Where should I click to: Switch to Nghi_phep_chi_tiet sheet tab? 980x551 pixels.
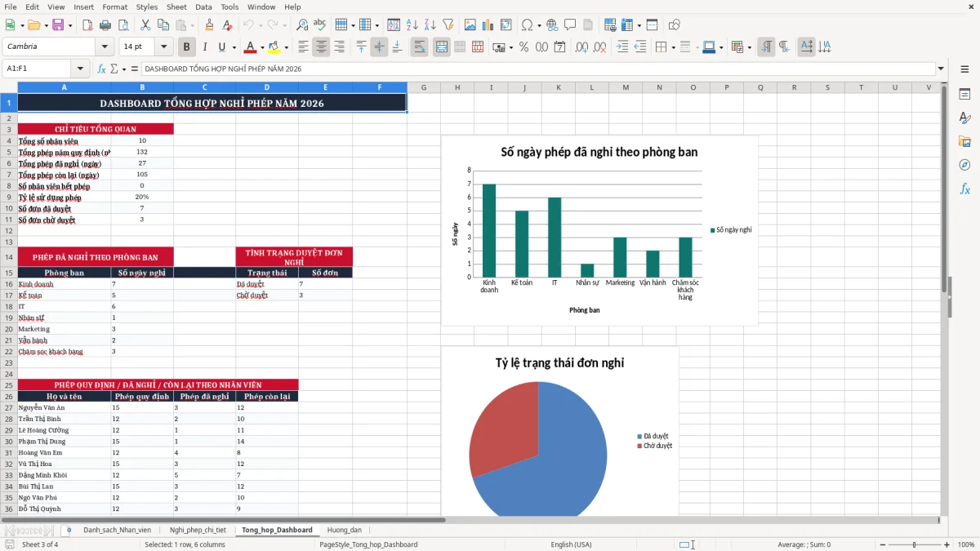(x=198, y=530)
